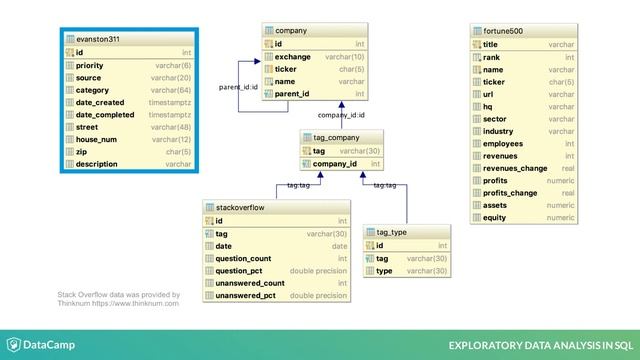The height and width of the screenshot is (360, 640).
Task: Click the foreign key icon beside parent_id
Action: tap(269, 94)
